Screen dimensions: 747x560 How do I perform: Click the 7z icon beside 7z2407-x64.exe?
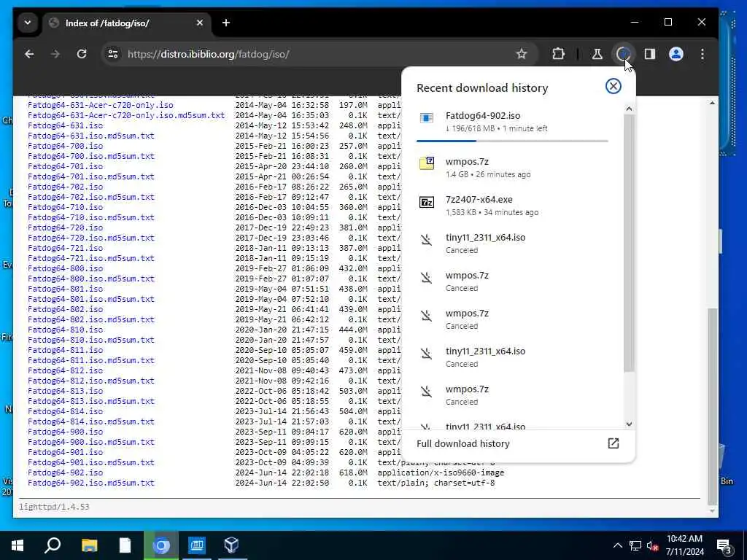(426, 203)
